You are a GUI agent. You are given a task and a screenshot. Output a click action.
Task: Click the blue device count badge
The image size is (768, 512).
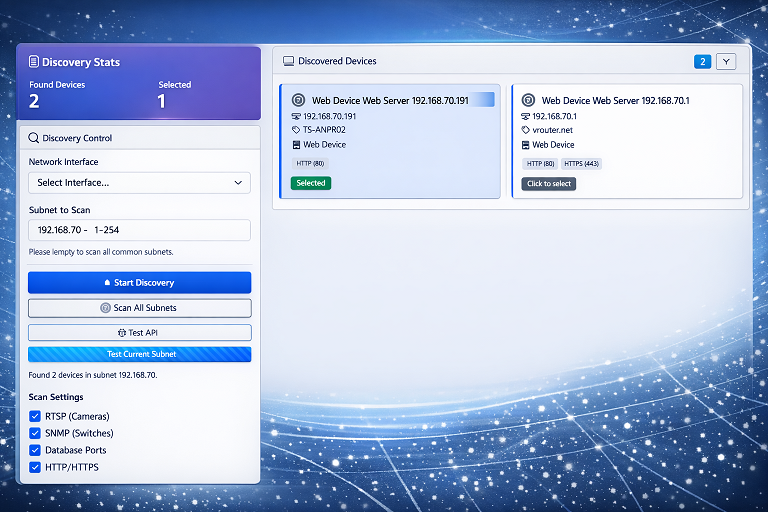click(703, 62)
